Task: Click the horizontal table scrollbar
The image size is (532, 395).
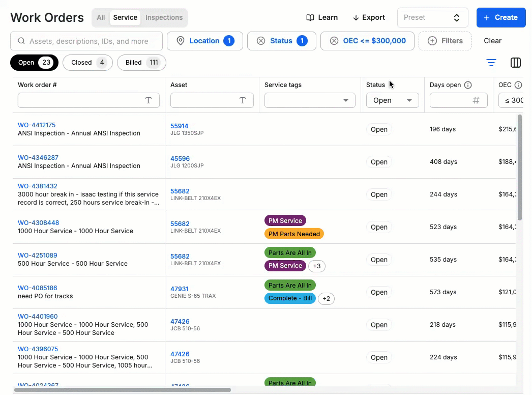Action: pyautogui.click(x=123, y=390)
